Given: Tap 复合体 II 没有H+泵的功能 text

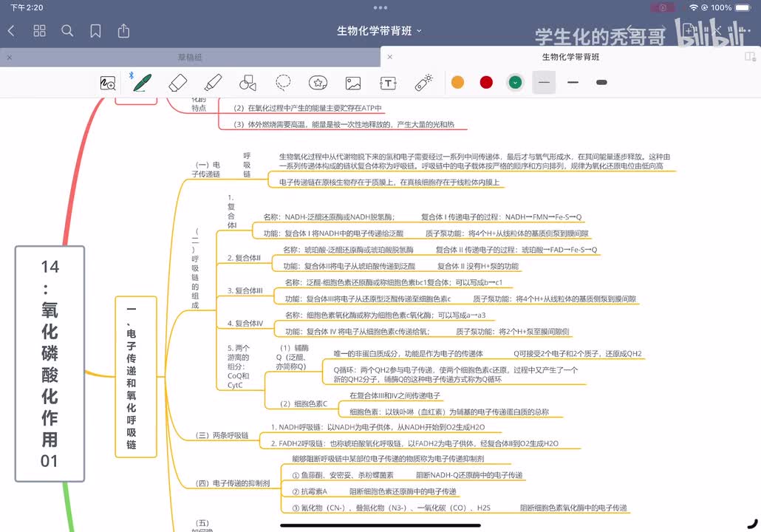Looking at the screenshot, I should 478,266.
